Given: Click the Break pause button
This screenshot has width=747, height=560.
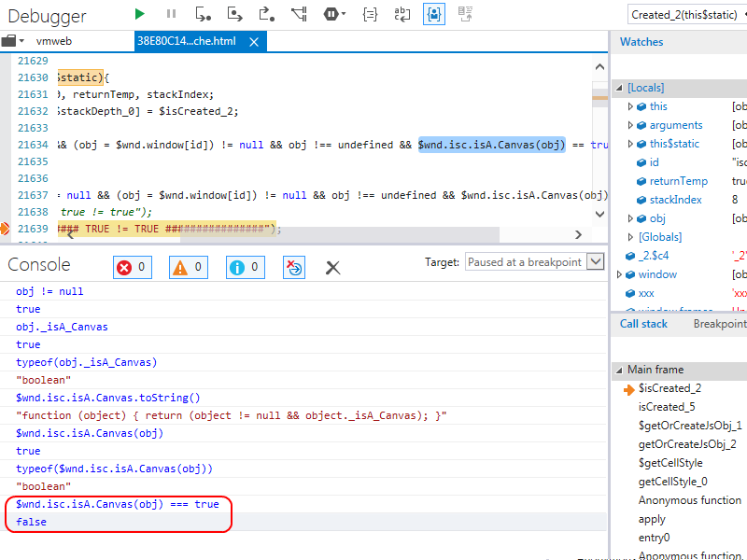Looking at the screenshot, I should click(x=171, y=14).
